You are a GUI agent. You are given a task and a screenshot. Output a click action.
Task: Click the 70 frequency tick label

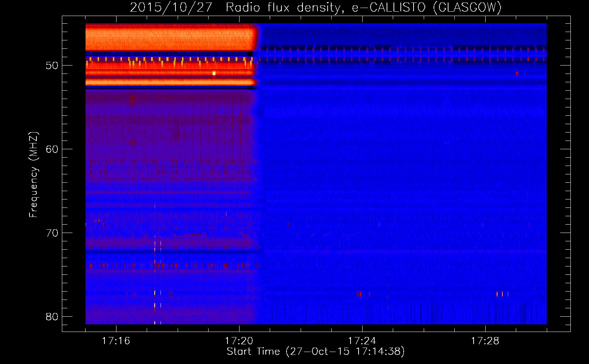[x=52, y=233]
